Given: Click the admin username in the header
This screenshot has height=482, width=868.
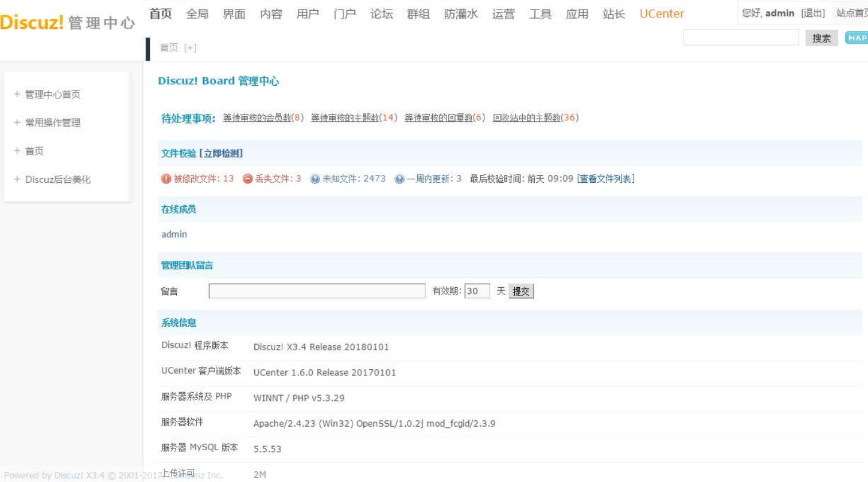Looking at the screenshot, I should [780, 13].
